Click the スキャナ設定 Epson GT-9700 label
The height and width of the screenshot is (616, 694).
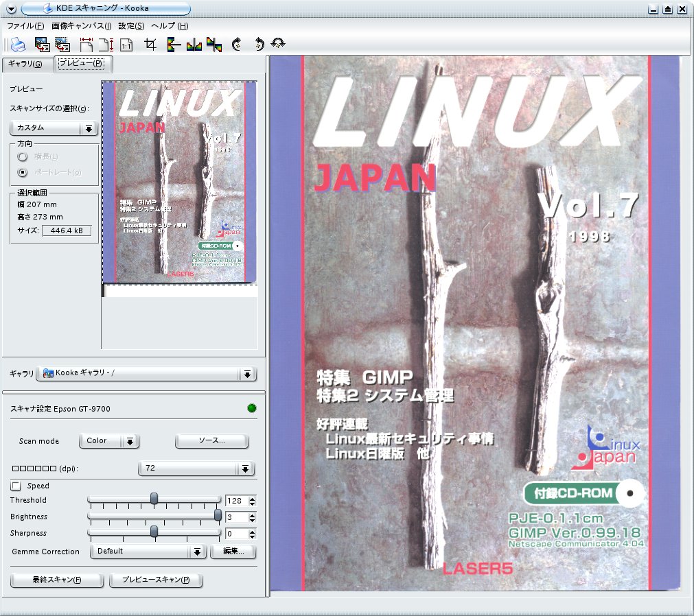click(x=60, y=409)
